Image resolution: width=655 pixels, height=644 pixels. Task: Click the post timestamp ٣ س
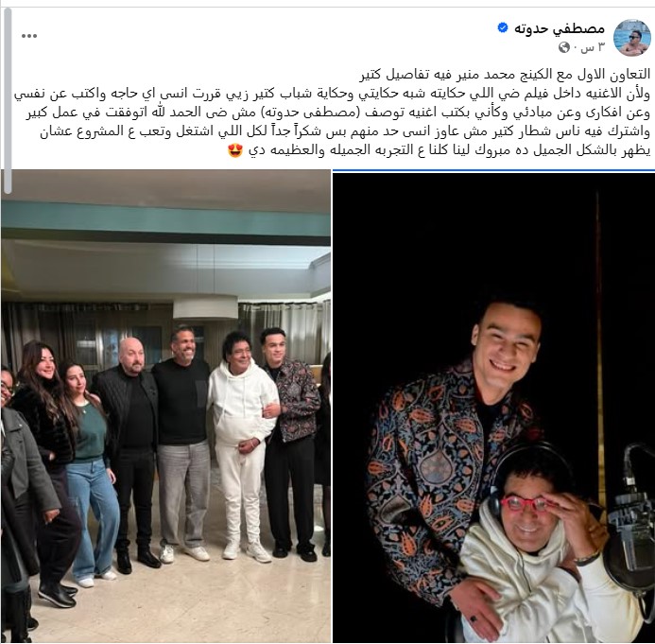click(593, 47)
